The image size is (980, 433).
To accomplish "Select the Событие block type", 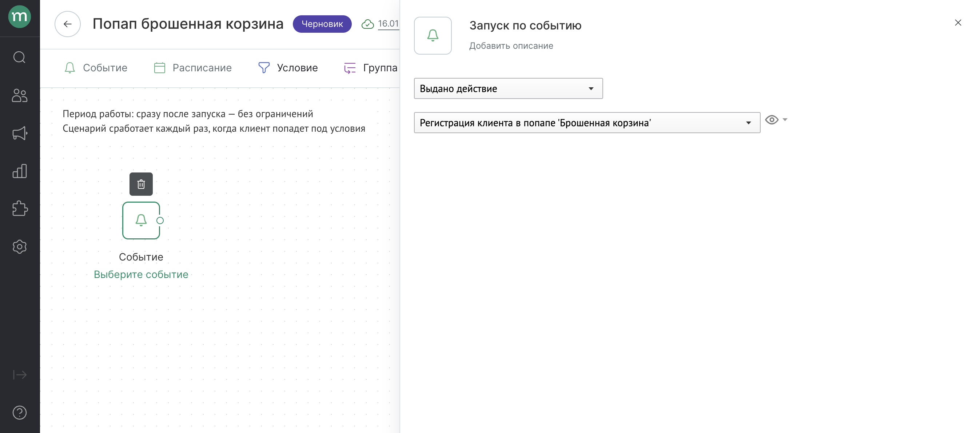I will [95, 68].
